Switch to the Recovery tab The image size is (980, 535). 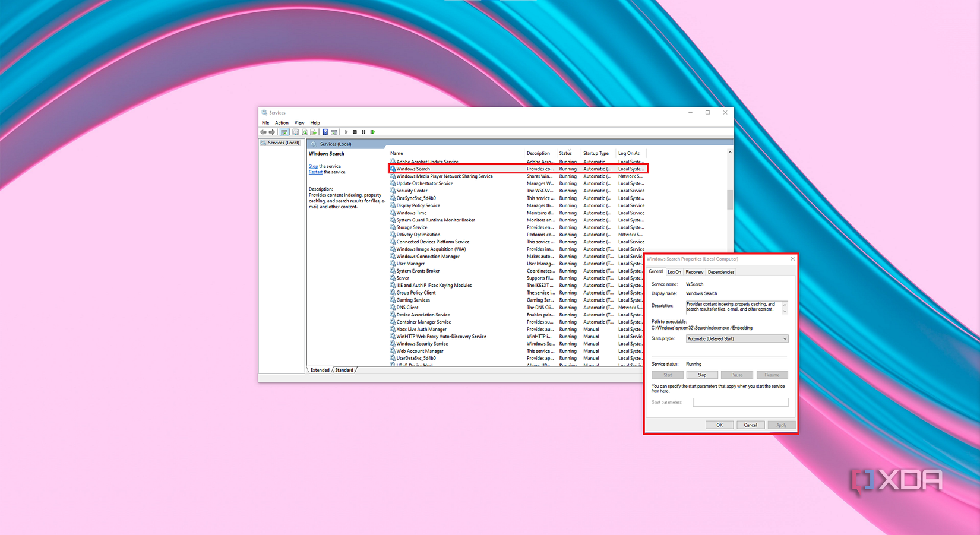click(x=694, y=272)
